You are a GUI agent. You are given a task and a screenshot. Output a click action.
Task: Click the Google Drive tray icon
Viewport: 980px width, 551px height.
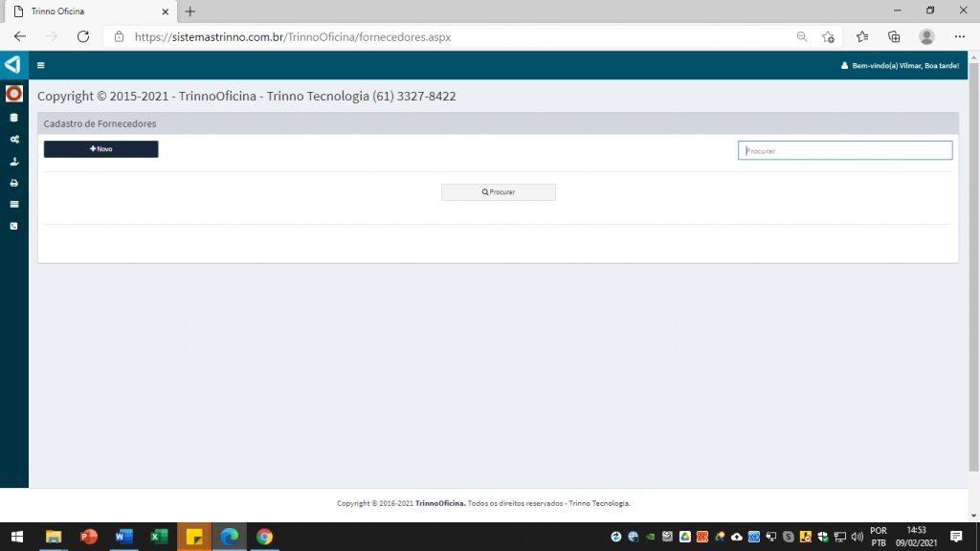pyautogui.click(x=685, y=537)
